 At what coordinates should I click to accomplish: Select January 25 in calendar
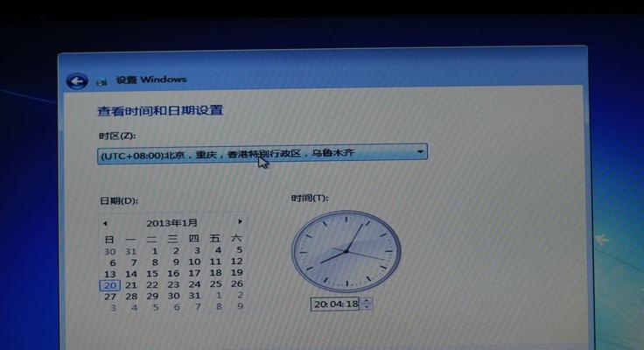tap(215, 283)
